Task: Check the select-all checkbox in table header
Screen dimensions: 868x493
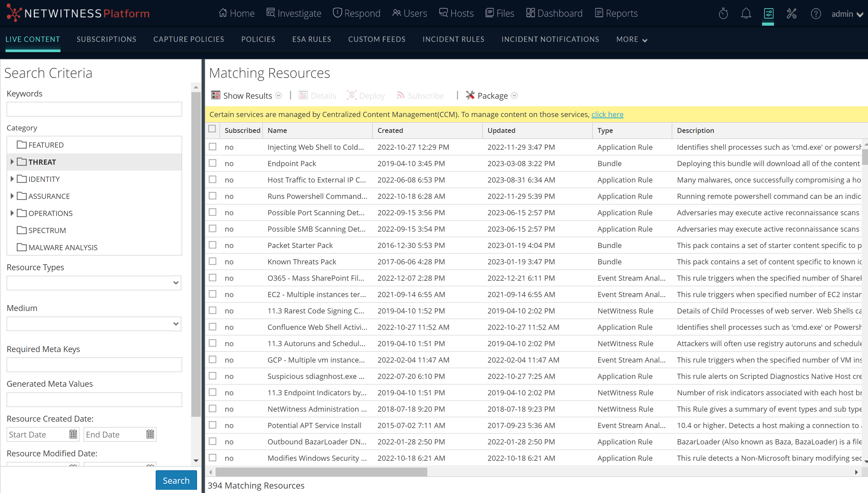Action: (x=212, y=129)
